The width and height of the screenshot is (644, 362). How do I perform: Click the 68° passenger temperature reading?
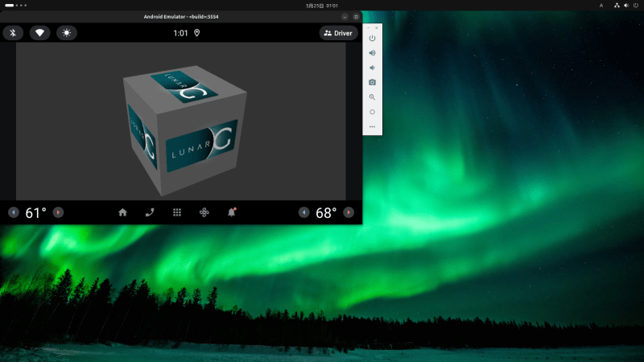[x=326, y=212]
